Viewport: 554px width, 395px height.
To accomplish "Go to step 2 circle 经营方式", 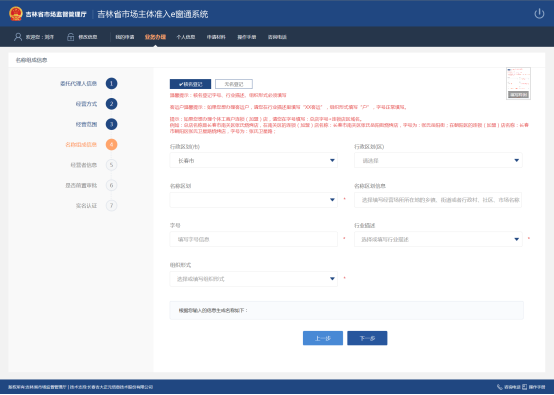I will pos(111,104).
